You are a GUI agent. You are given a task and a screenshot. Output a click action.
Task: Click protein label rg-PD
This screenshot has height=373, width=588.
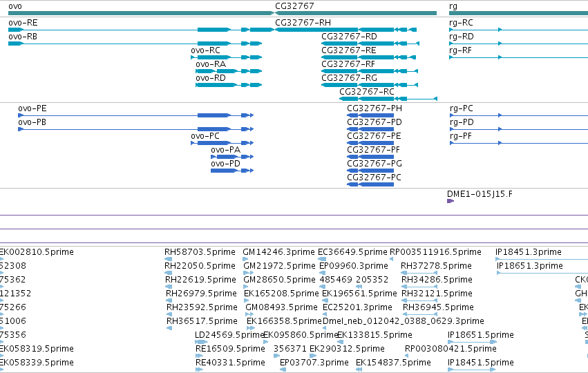click(462, 122)
